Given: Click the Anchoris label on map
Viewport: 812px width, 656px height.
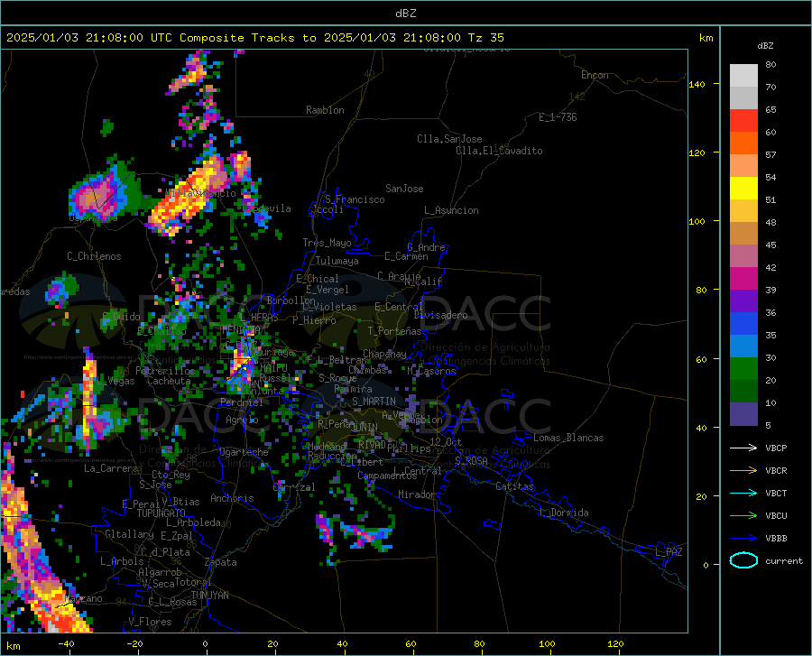Looking at the screenshot, I should click(232, 499).
